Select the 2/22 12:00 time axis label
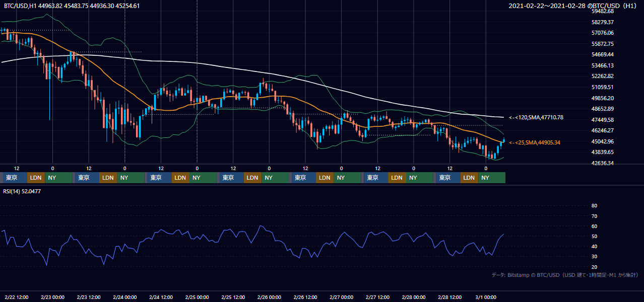The height and width of the screenshot is (302, 644). pyautogui.click(x=17, y=297)
